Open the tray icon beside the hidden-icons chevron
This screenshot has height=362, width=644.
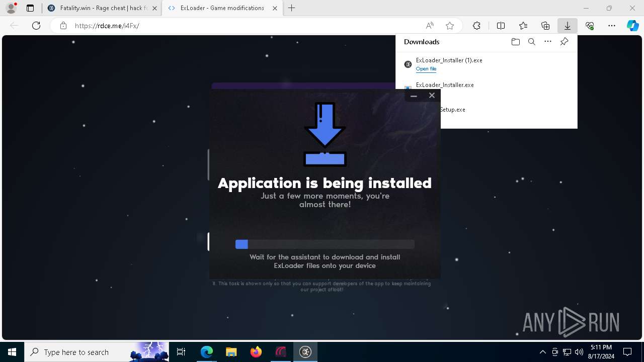click(555, 352)
